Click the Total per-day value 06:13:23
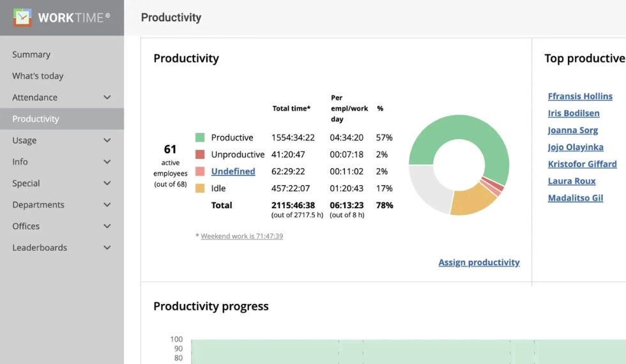This screenshot has width=626, height=364. (346, 205)
